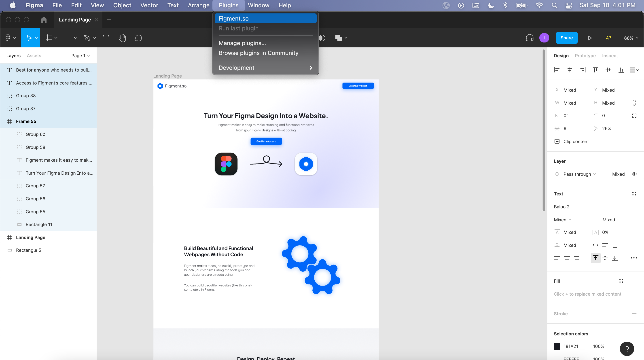This screenshot has width=644, height=360.
Task: Open the help question mark button
Action: (627, 349)
